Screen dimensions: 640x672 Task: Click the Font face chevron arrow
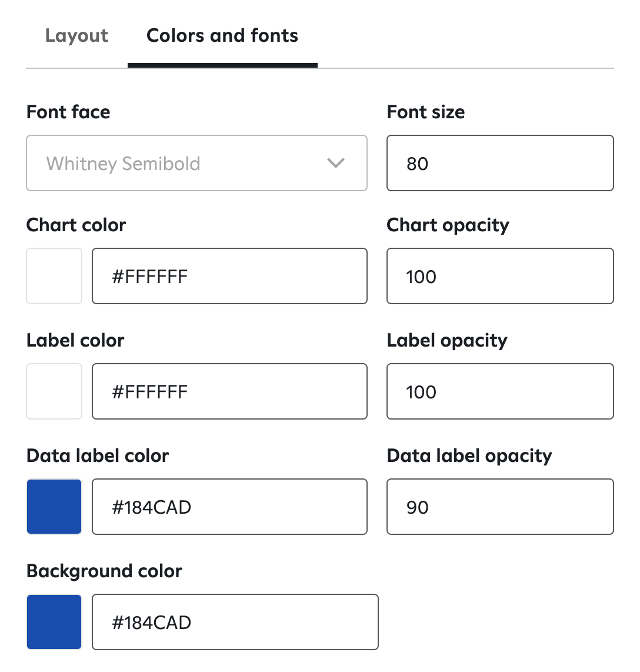336,163
